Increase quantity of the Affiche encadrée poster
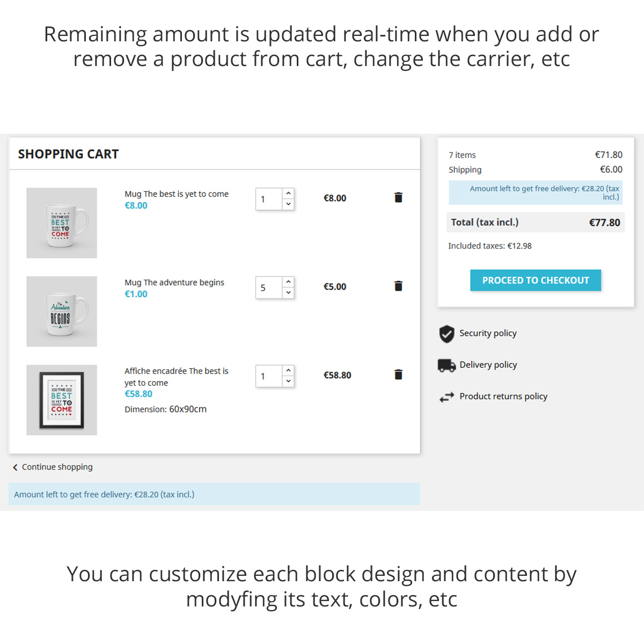This screenshot has width=644, height=644. click(x=288, y=370)
